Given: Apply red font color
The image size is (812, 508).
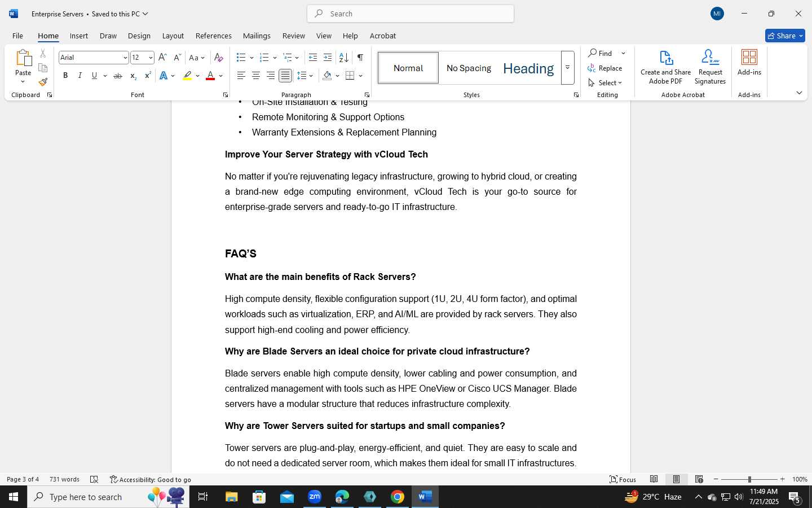Looking at the screenshot, I should point(210,76).
